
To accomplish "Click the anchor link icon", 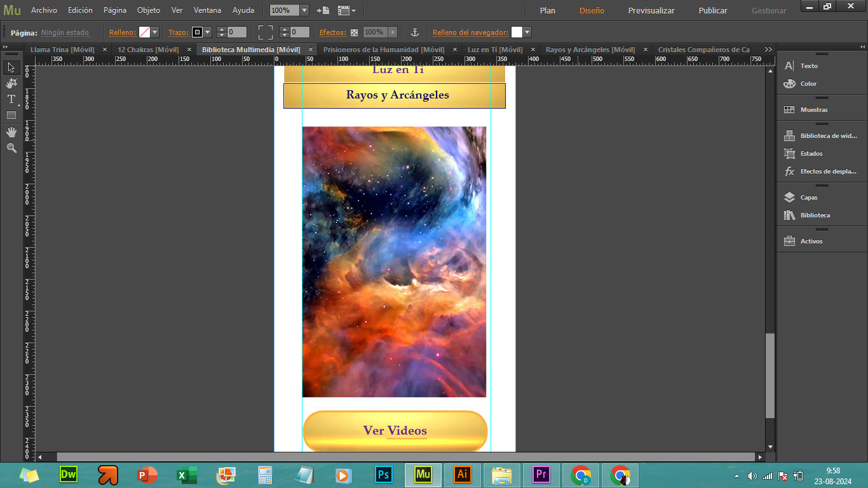I will coord(415,32).
